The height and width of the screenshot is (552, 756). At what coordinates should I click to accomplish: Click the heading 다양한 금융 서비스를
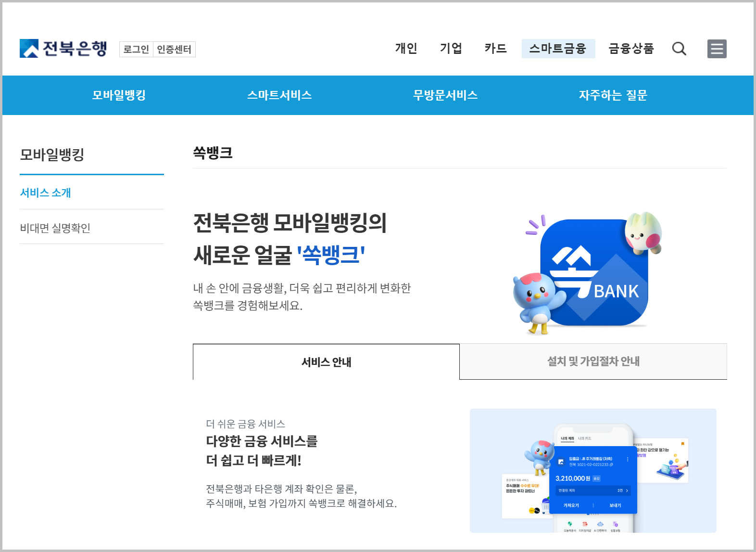point(262,441)
